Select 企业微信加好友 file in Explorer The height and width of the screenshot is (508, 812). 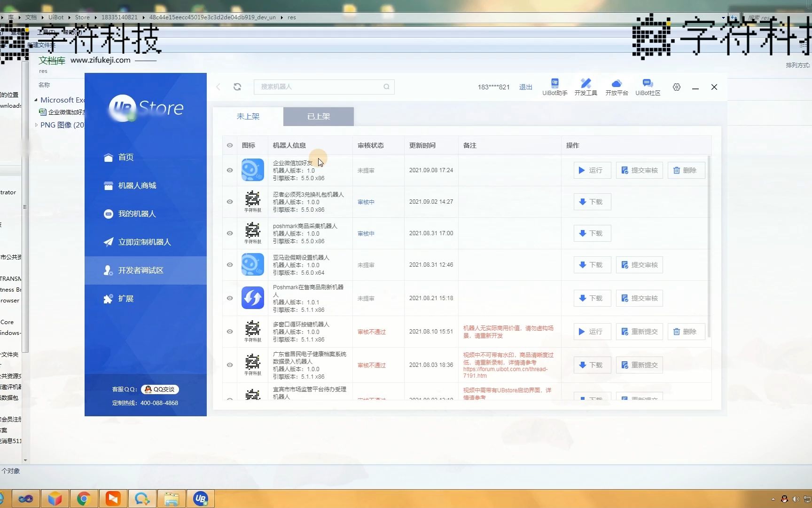tap(62, 112)
